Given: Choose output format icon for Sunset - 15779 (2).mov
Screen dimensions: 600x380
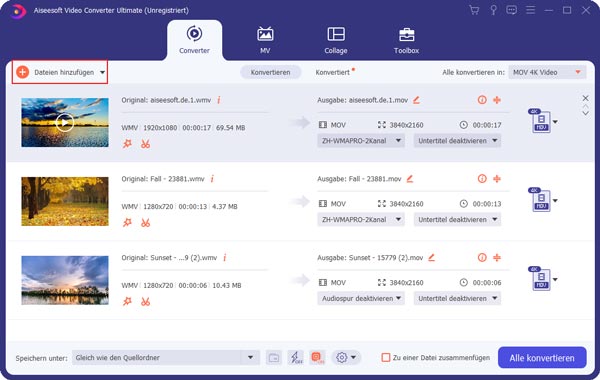Looking at the screenshot, I should (x=541, y=279).
